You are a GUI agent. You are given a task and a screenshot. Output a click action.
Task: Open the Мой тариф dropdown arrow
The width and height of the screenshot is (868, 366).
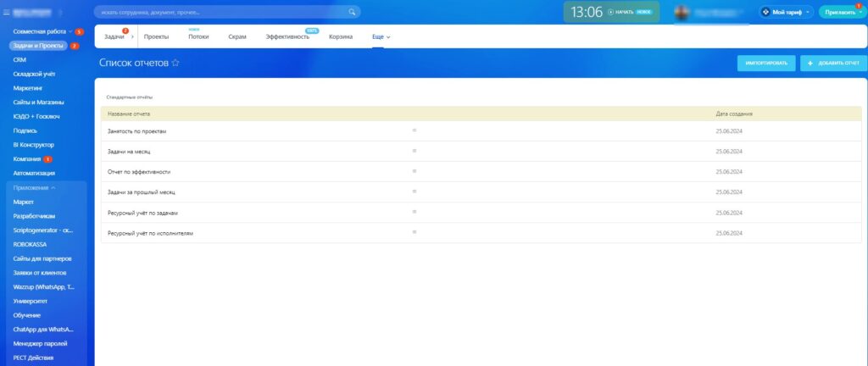807,12
